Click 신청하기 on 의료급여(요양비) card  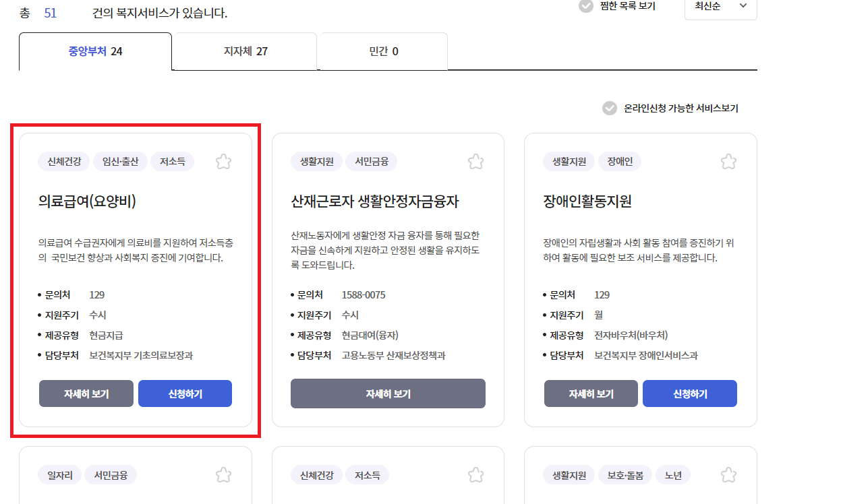click(x=185, y=393)
